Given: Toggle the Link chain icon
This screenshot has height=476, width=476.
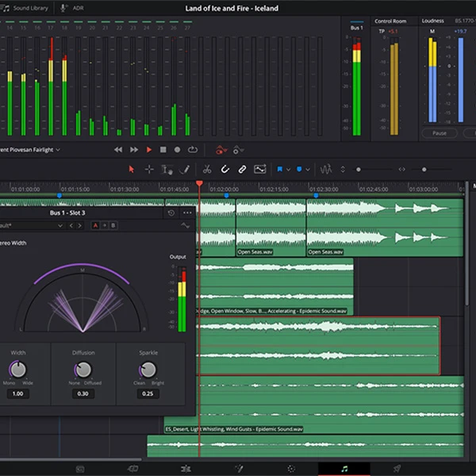Looking at the screenshot, I should [x=243, y=169].
